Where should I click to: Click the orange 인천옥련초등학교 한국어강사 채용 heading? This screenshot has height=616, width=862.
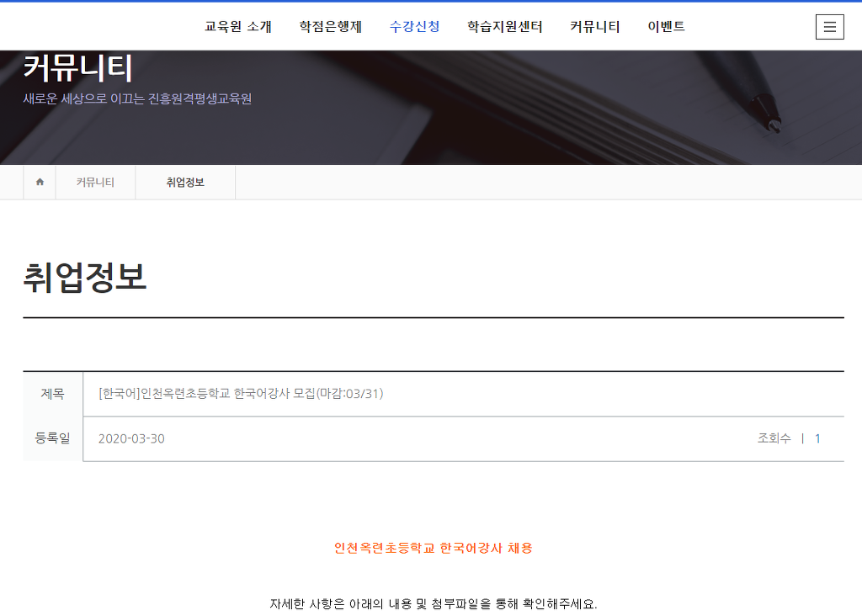434,548
